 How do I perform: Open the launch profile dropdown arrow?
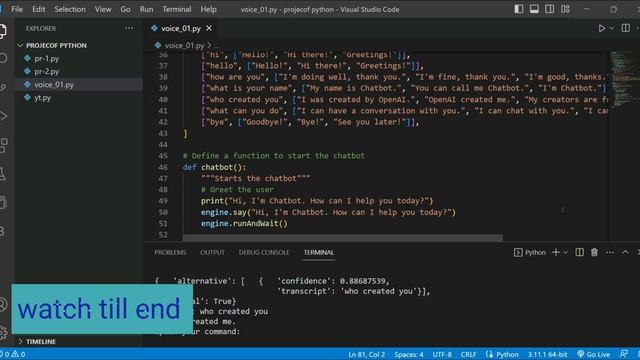pyautogui.click(x=565, y=252)
